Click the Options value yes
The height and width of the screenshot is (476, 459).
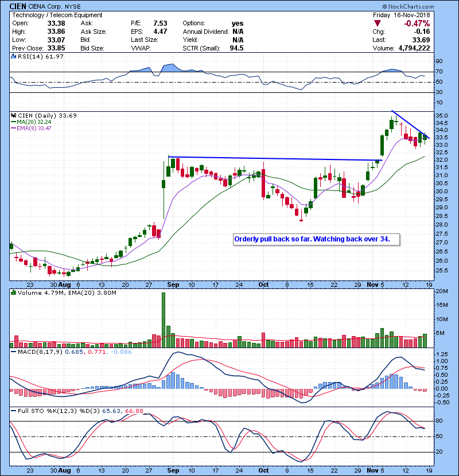point(238,24)
